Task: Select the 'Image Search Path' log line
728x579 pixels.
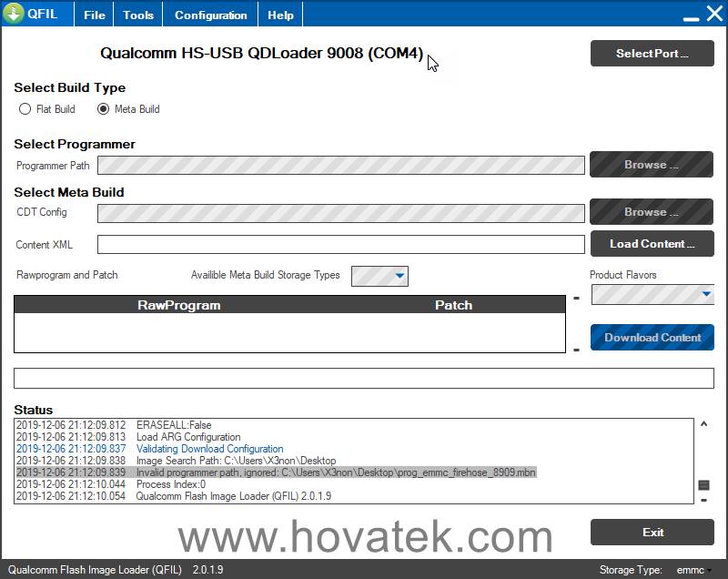Action: 176,461
